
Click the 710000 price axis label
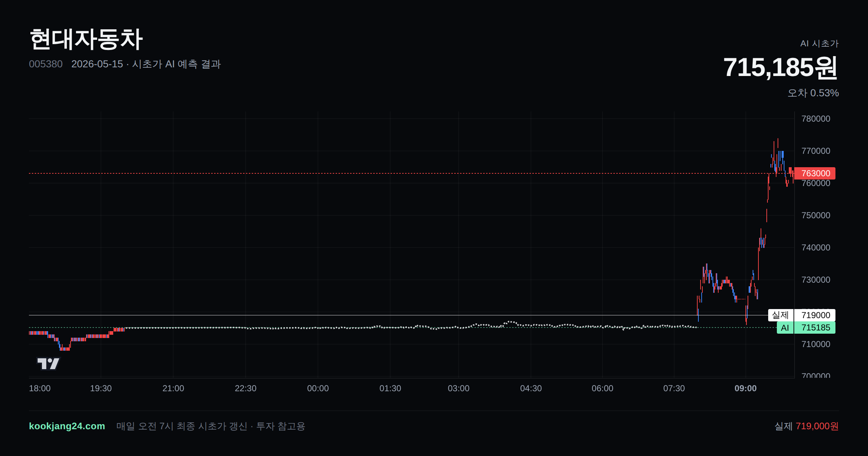pyautogui.click(x=816, y=344)
